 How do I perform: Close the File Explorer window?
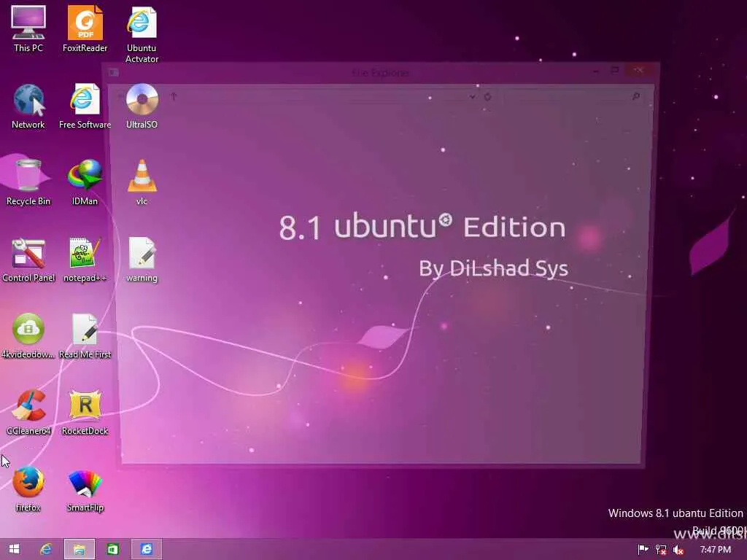639,70
